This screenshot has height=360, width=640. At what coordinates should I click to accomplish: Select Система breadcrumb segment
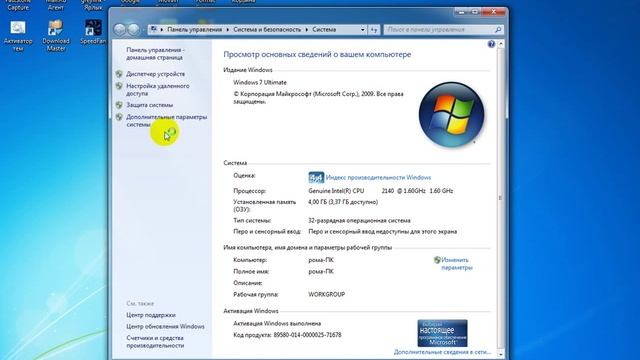(324, 29)
